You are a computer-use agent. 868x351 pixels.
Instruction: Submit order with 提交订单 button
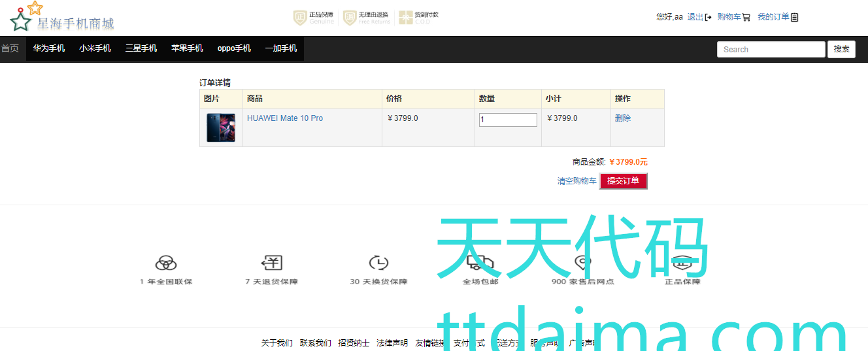(623, 181)
